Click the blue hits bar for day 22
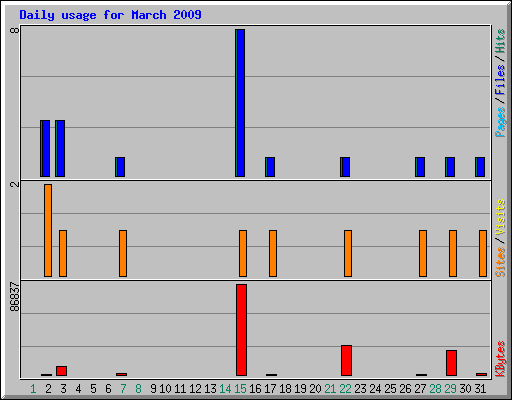 pos(345,167)
